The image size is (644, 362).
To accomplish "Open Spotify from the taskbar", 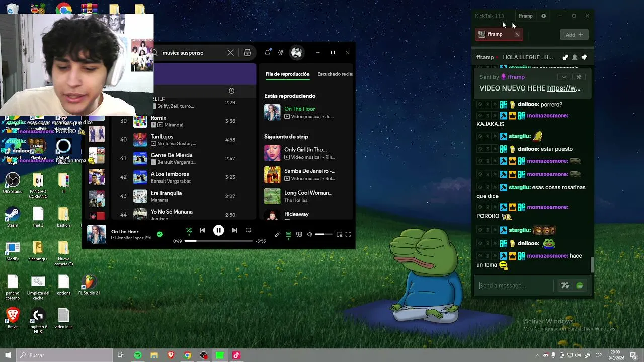I will (x=138, y=355).
